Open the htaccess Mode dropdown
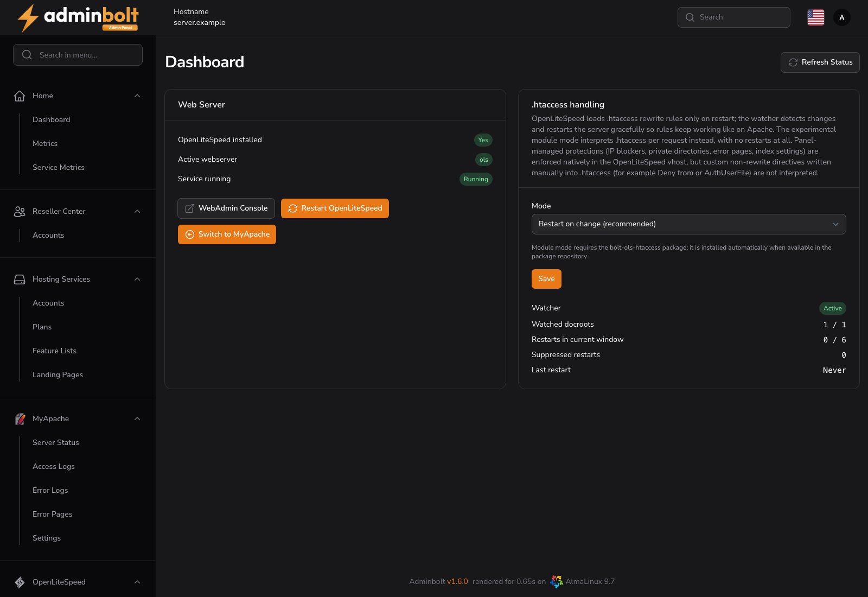 click(689, 224)
